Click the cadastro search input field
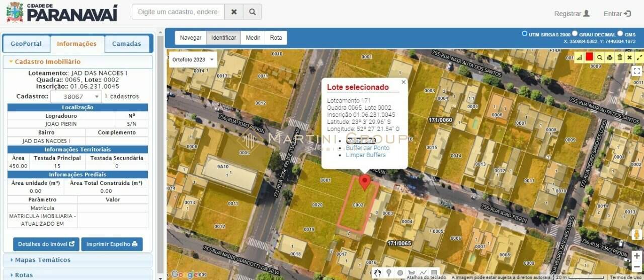This screenshot has width=644, height=280. tap(178, 12)
